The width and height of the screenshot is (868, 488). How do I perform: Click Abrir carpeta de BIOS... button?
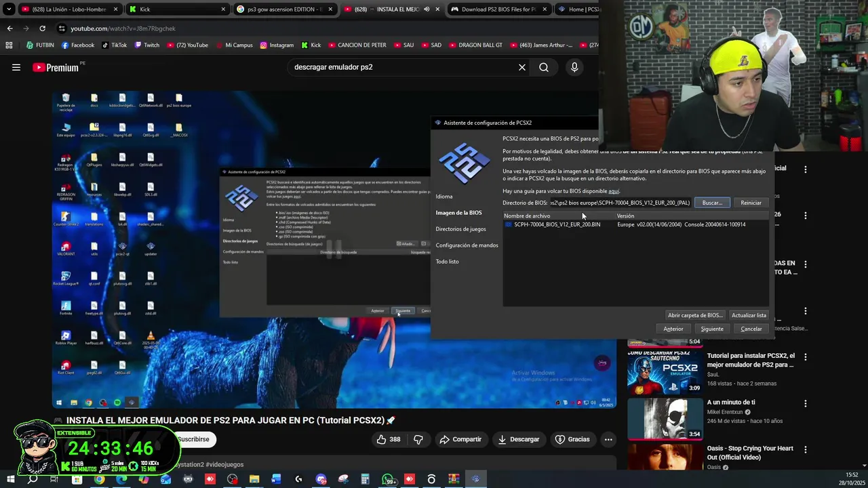click(x=695, y=315)
